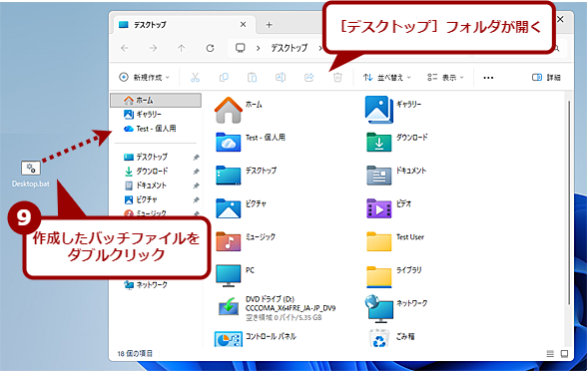Click the Rename icon in toolbar
This screenshot has width=588, height=372.
click(x=281, y=78)
